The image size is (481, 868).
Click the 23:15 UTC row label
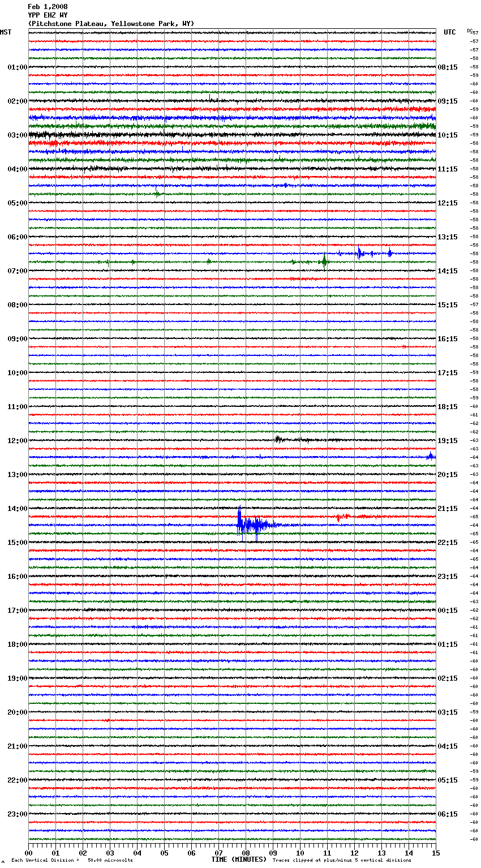click(448, 577)
